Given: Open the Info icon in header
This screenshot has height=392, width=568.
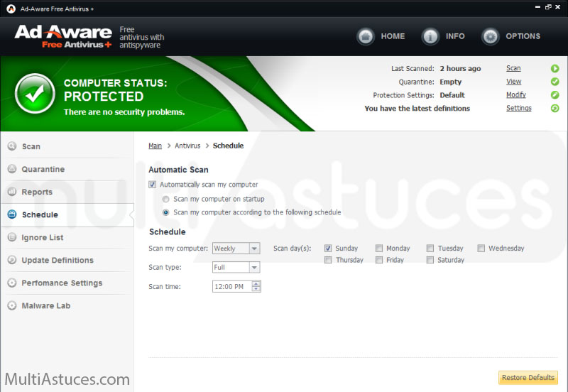Looking at the screenshot, I should [x=430, y=36].
